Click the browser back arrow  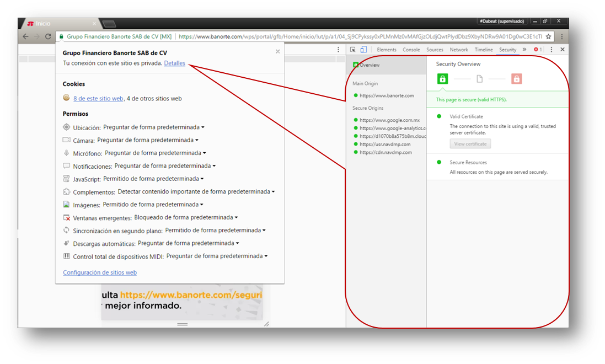click(25, 36)
